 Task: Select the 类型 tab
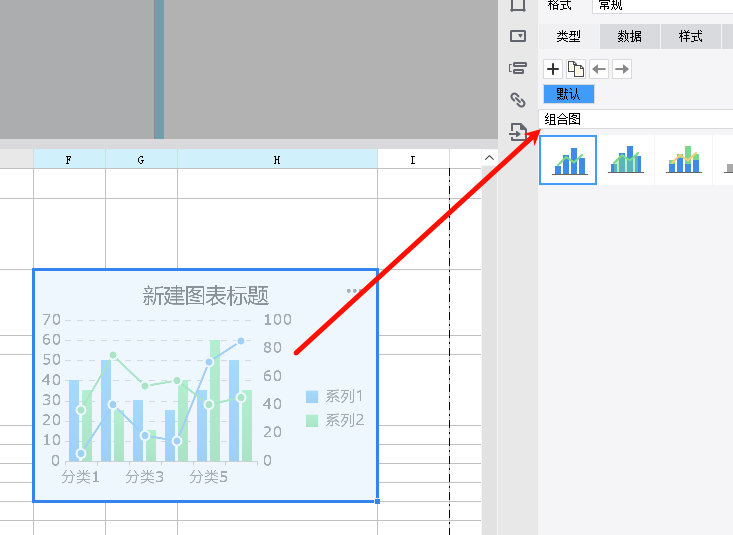coord(569,37)
